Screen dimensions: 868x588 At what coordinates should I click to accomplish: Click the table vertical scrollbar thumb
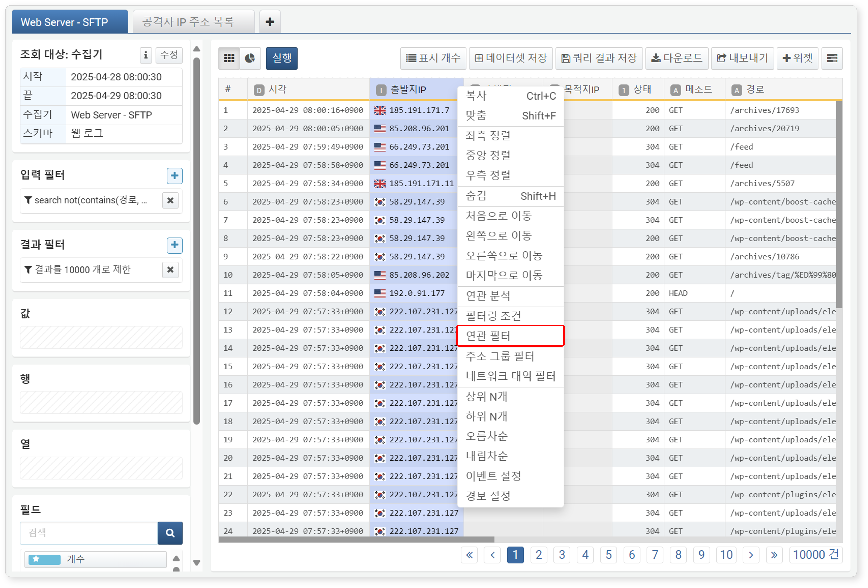[839, 205]
